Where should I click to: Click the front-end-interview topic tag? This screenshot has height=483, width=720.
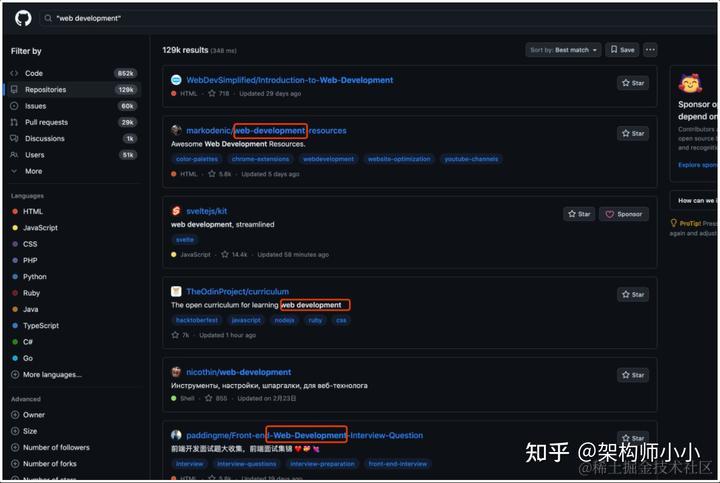pyautogui.click(x=398, y=464)
